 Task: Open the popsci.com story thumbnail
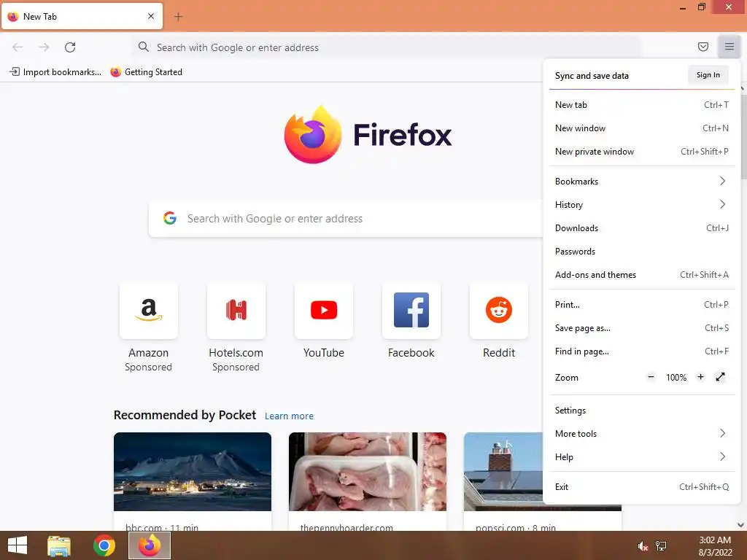coord(503,472)
